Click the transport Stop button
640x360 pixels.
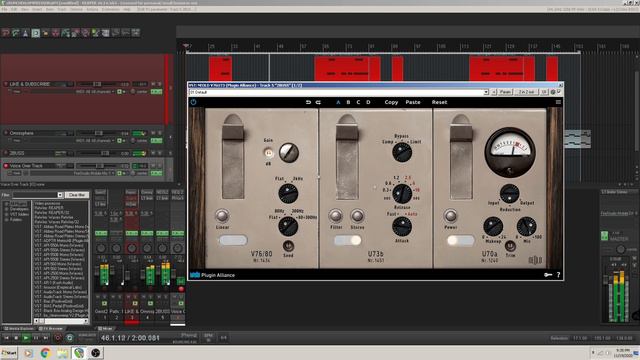[16, 338]
